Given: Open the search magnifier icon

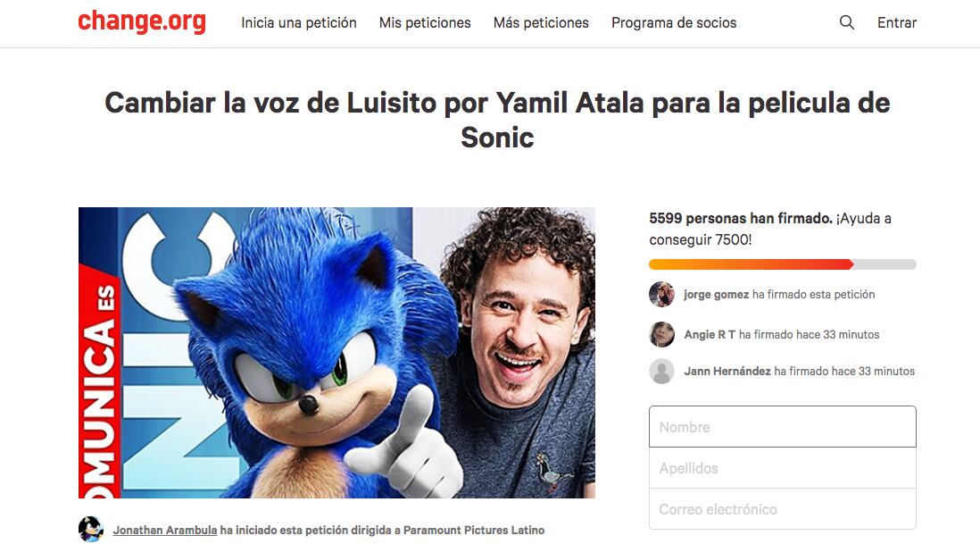Looking at the screenshot, I should click(847, 22).
